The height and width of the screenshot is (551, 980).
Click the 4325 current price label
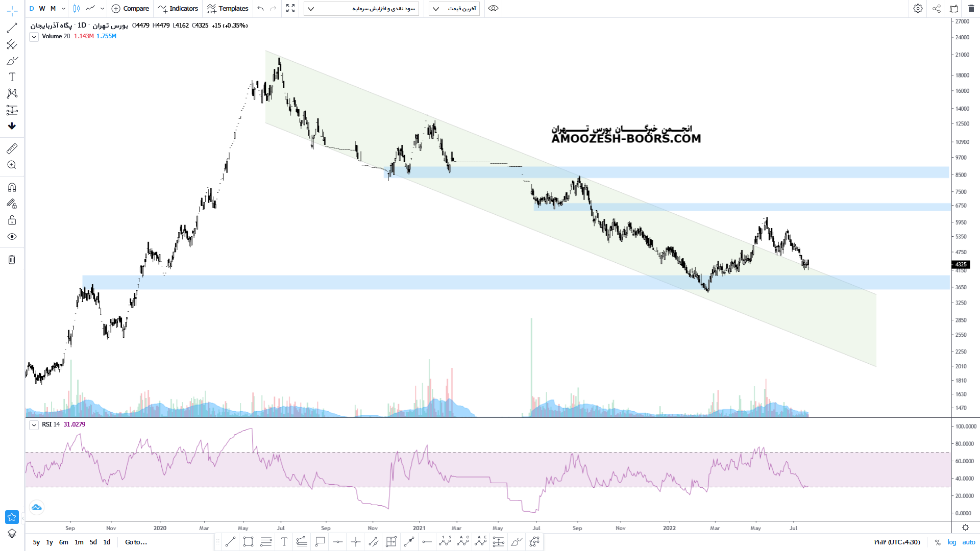pos(961,264)
